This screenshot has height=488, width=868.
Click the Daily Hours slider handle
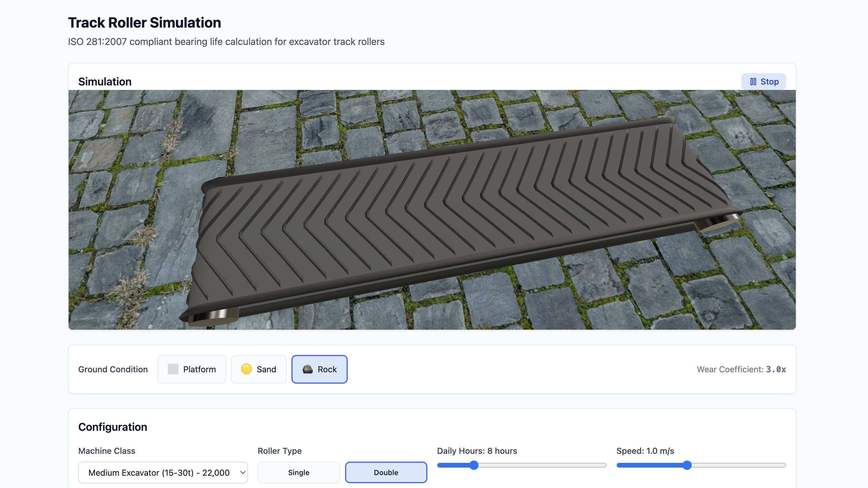tap(474, 465)
